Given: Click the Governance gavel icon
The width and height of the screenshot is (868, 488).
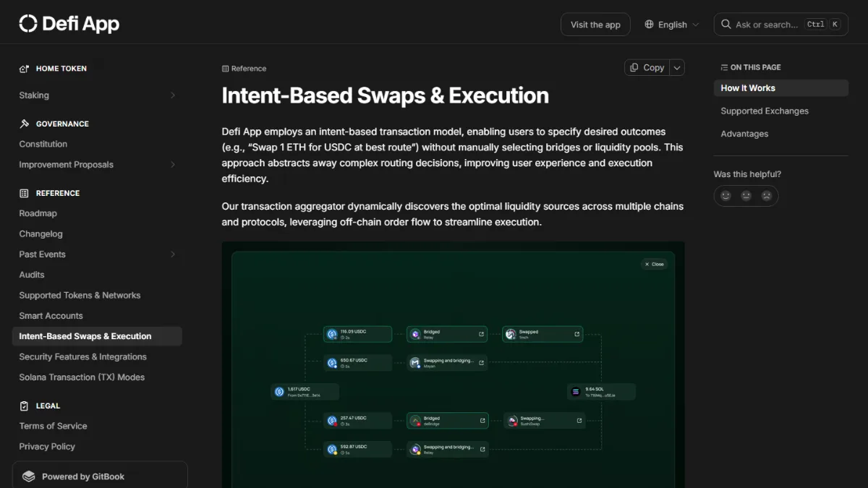Looking at the screenshot, I should click(24, 124).
